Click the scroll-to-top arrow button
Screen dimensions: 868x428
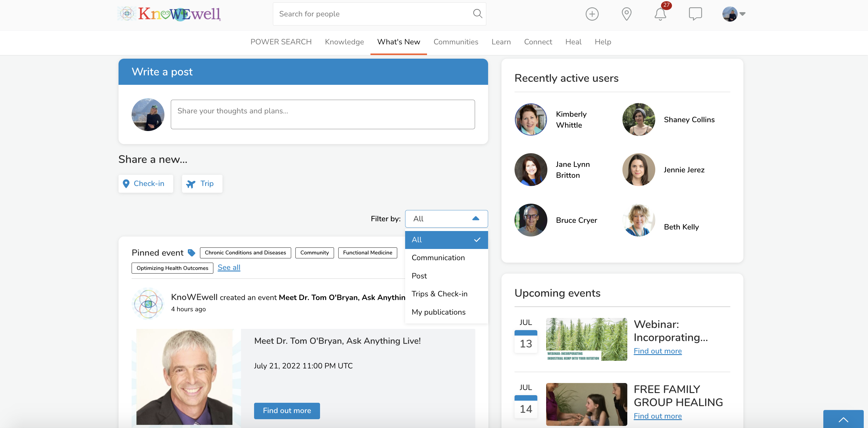pos(843,419)
